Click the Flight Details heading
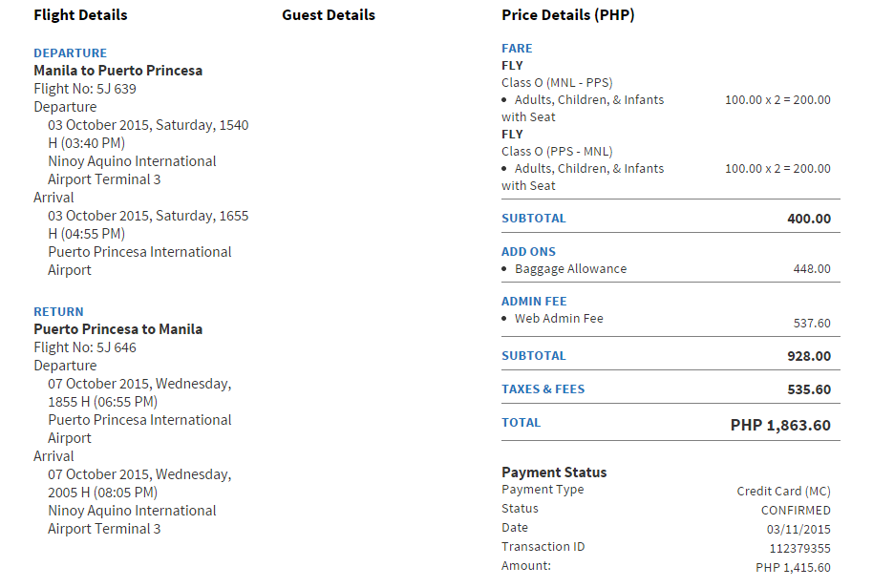894x588 pixels. coord(80,15)
